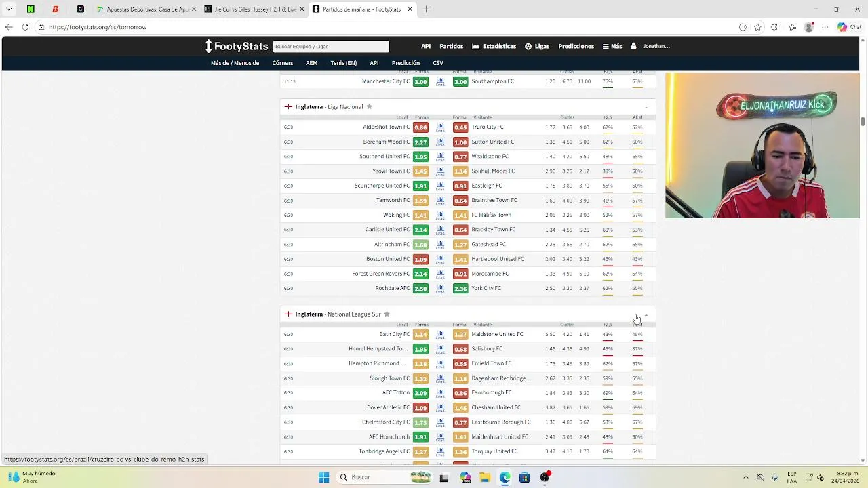Open stats chart icon for Manchester City row

pyautogui.click(x=440, y=82)
